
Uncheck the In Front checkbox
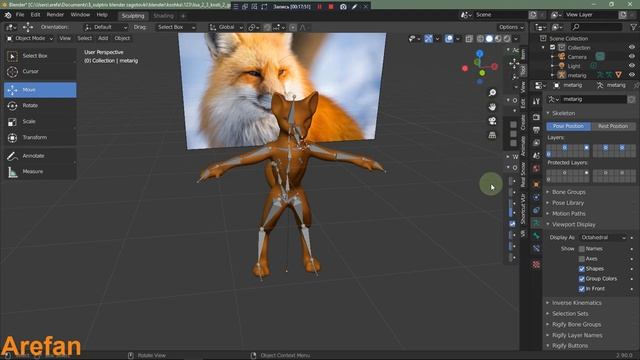pos(582,289)
